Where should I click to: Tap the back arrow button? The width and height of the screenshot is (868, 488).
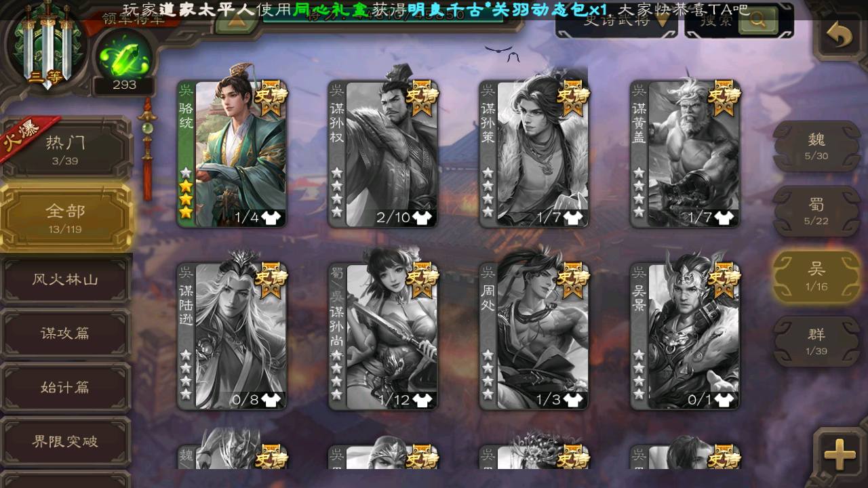click(840, 36)
